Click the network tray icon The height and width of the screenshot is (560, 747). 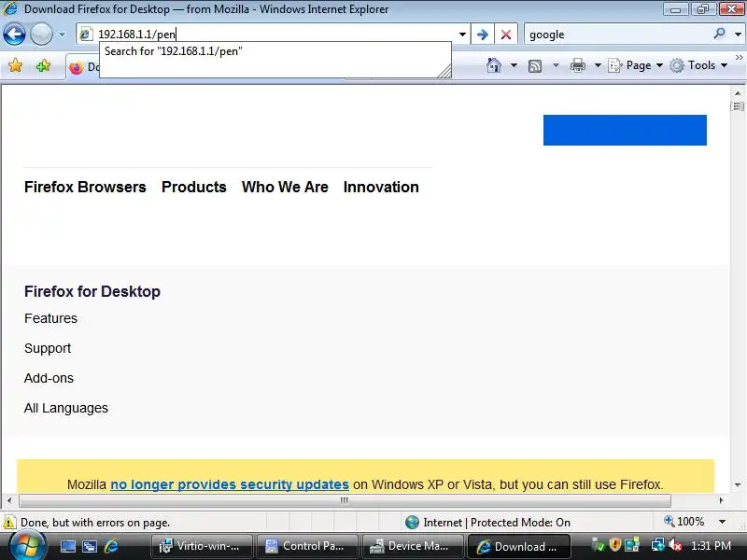click(657, 544)
